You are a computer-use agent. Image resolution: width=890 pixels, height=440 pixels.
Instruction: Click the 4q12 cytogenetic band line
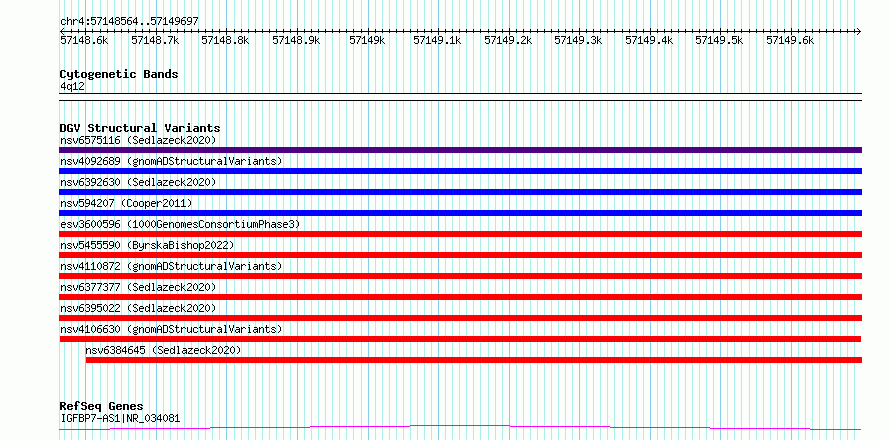tap(460, 97)
